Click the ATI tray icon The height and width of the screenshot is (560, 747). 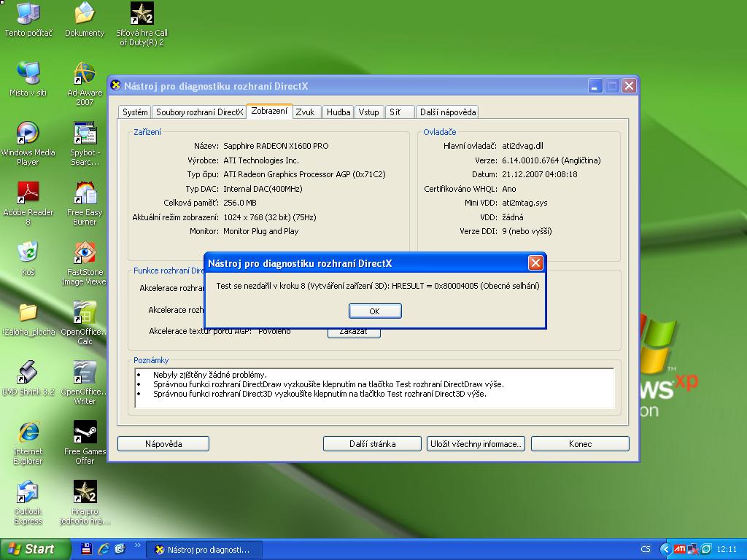pyautogui.click(x=680, y=549)
